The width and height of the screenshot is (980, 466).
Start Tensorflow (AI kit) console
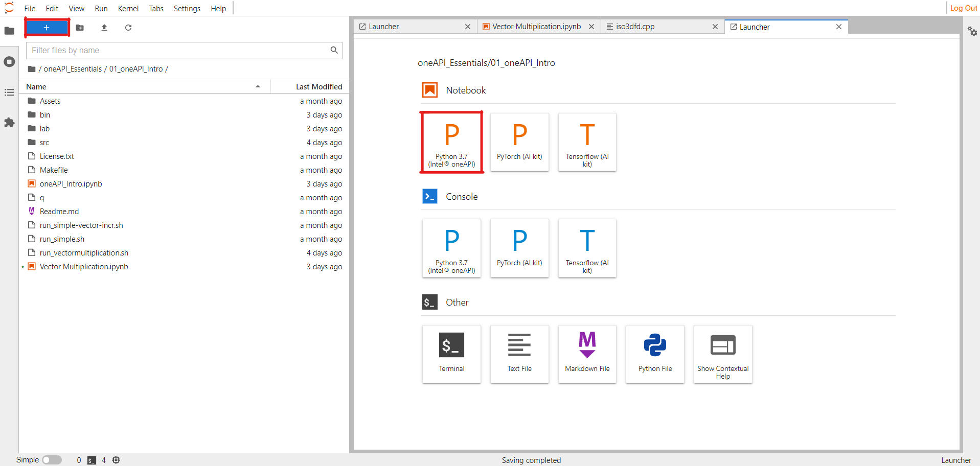click(587, 248)
